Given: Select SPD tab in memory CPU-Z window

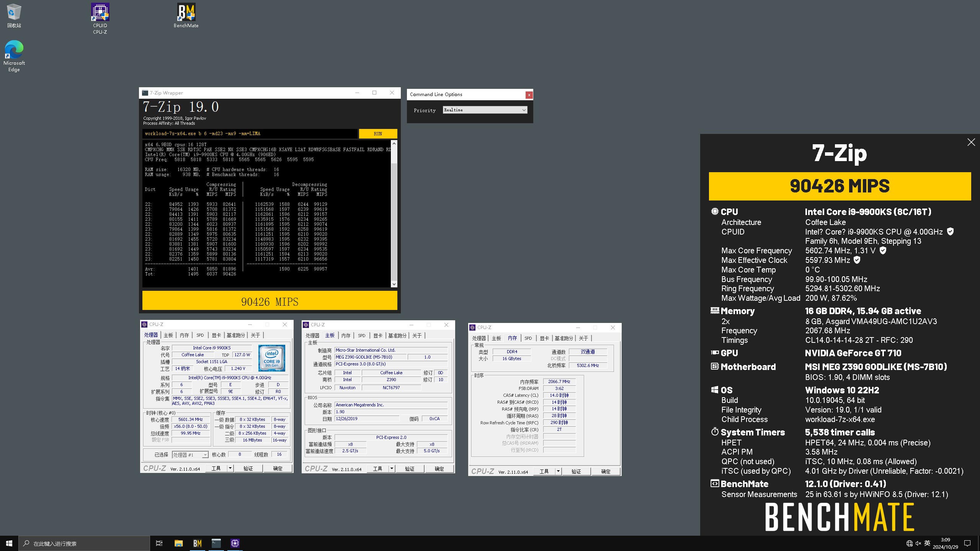Looking at the screenshot, I should point(528,338).
